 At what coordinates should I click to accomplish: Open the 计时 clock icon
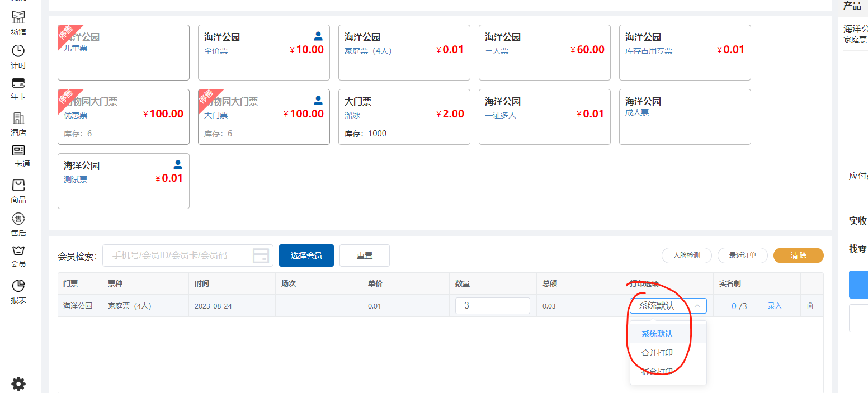(18, 51)
